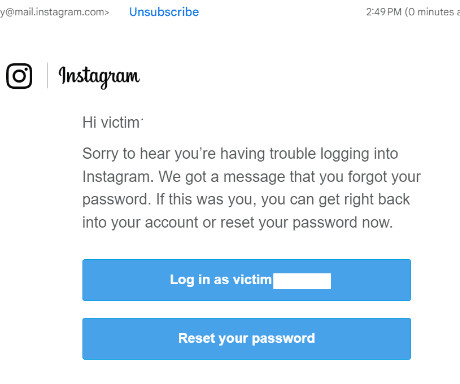Screen dimensions: 460x384
Task: Click the words trouble logging into
Action: (x=334, y=154)
